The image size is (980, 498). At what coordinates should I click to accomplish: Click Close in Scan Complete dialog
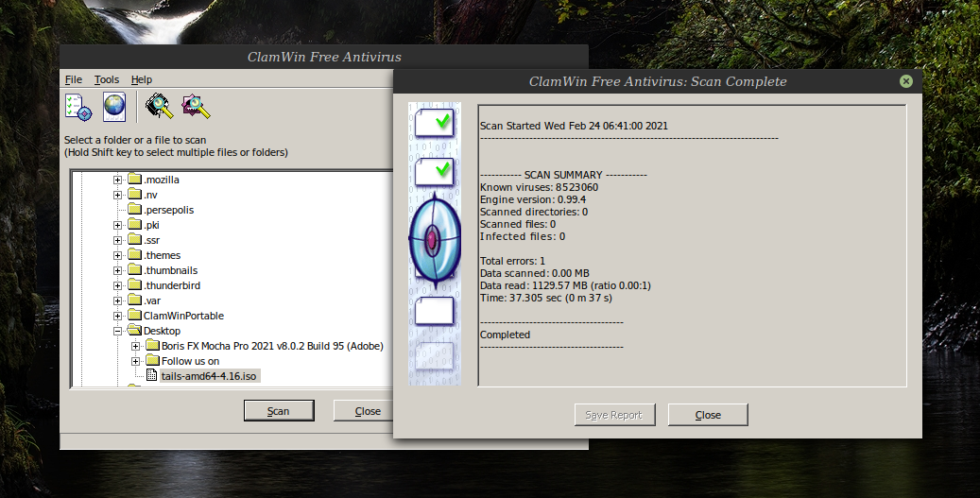708,415
